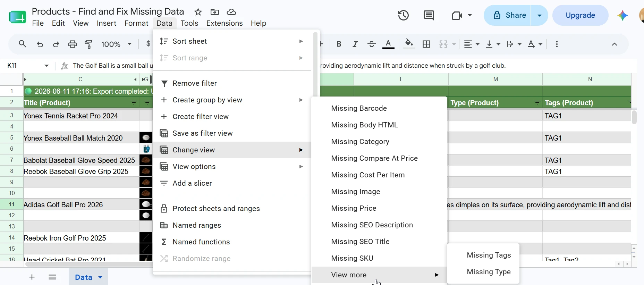644x285 pixels.
Task: Toggle strikethrough formatting
Action: pyautogui.click(x=371, y=44)
